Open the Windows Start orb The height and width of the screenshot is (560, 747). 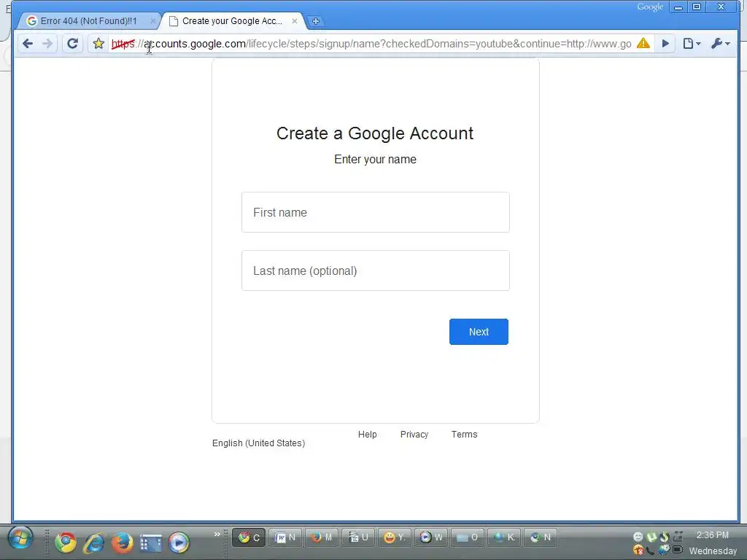[x=20, y=538]
